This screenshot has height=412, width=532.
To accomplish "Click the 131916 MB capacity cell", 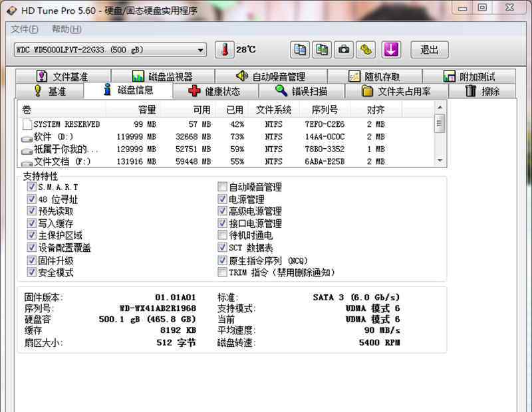I will 136,161.
